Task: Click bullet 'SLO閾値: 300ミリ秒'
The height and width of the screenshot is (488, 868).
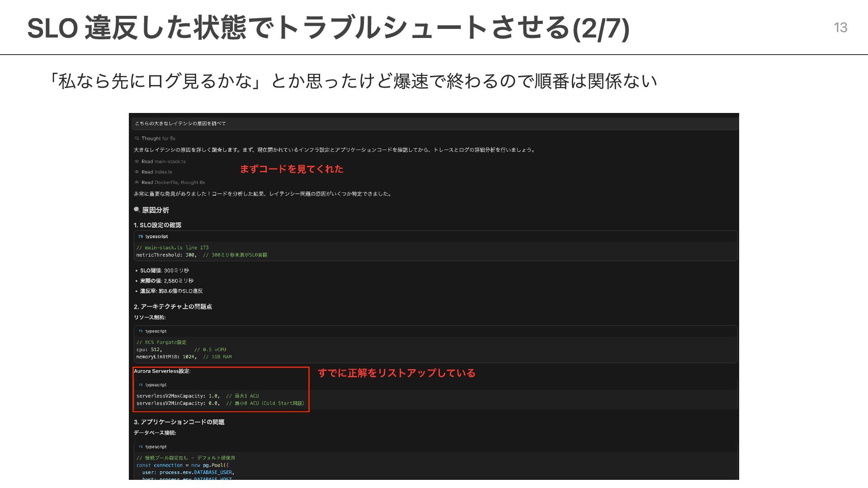Action: click(165, 271)
